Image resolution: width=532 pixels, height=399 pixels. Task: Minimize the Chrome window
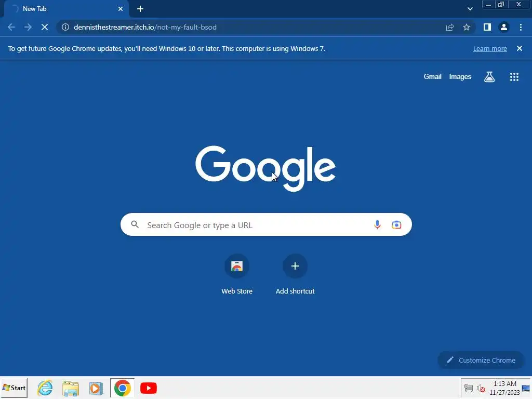(x=488, y=4)
